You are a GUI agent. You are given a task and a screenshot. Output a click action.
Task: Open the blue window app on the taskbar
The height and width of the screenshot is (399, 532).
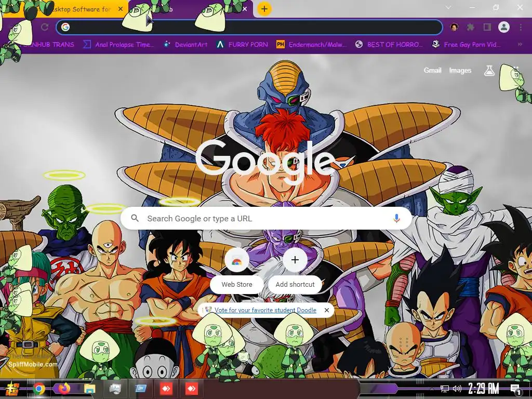(x=141, y=389)
